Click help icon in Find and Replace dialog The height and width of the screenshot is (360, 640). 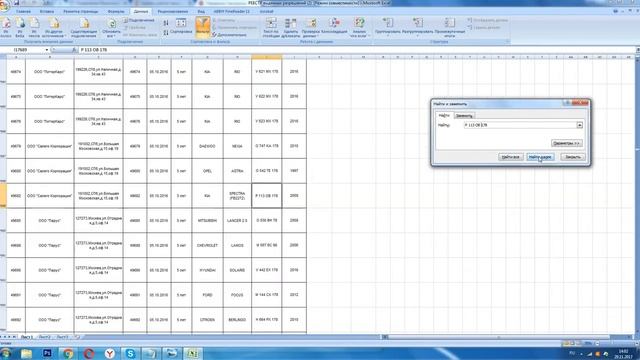tap(567, 103)
